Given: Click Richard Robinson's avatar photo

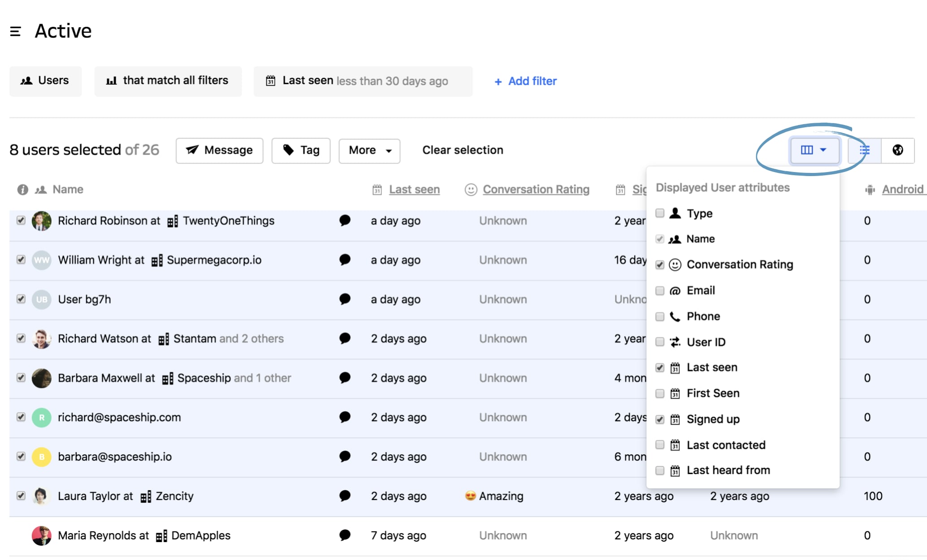Looking at the screenshot, I should 41,221.
